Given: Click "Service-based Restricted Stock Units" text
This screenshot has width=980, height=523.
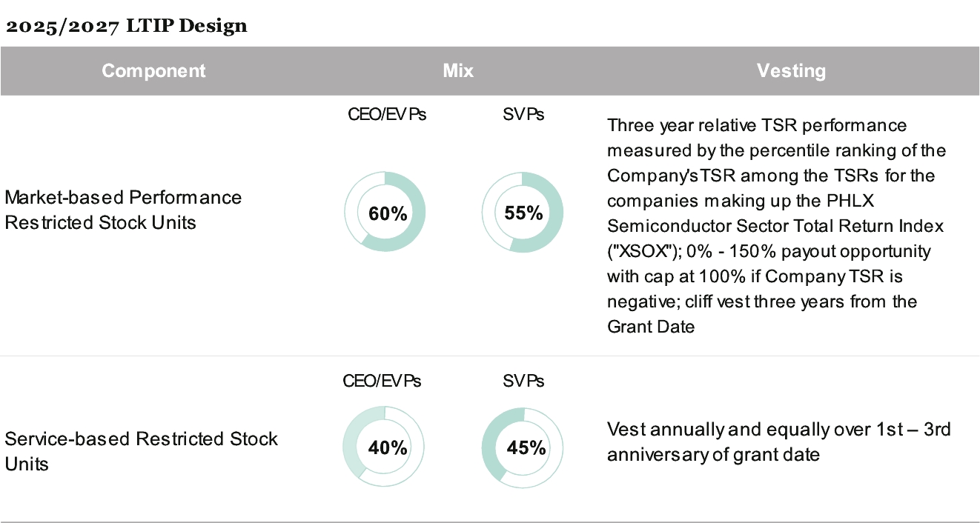Looking at the screenshot, I should (141, 451).
